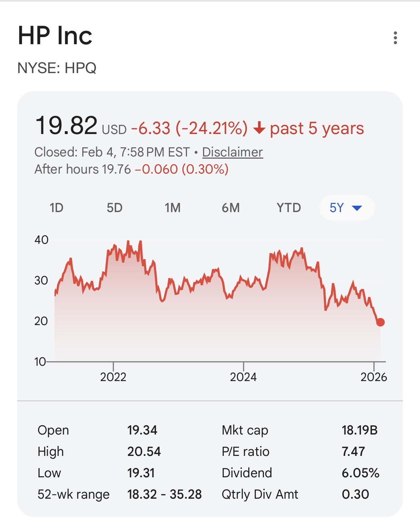This screenshot has height=524, width=420.
Task: Click the red down arrow price indicator
Action: click(x=259, y=128)
